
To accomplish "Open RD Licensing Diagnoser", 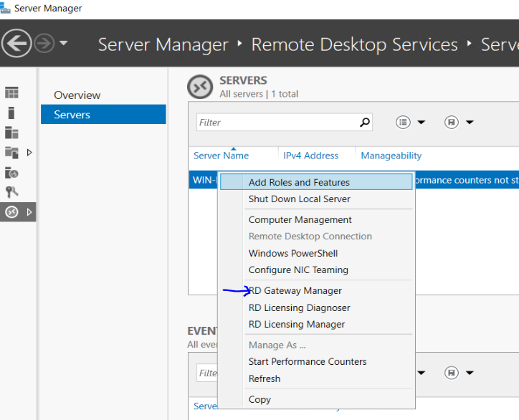I will point(316,307).
